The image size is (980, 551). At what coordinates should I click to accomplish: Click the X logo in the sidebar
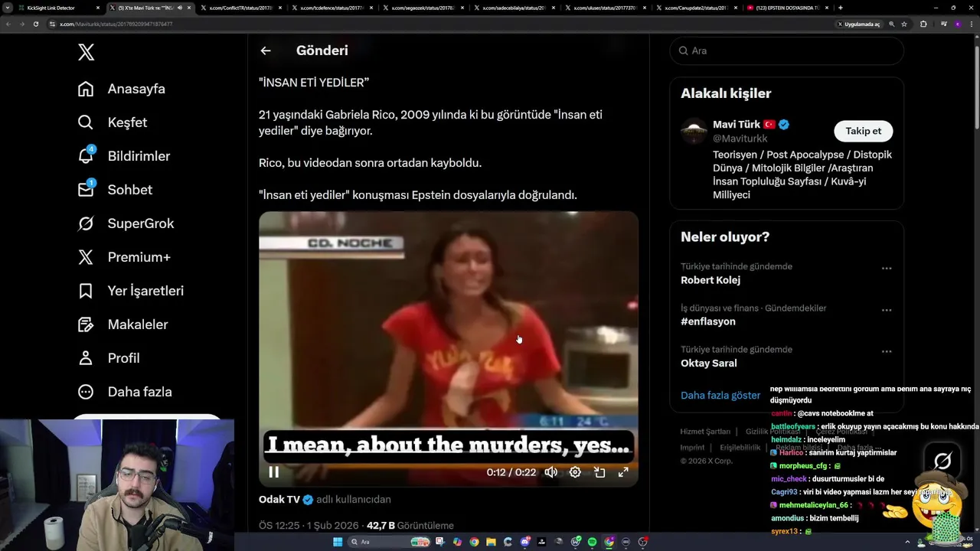(87, 52)
